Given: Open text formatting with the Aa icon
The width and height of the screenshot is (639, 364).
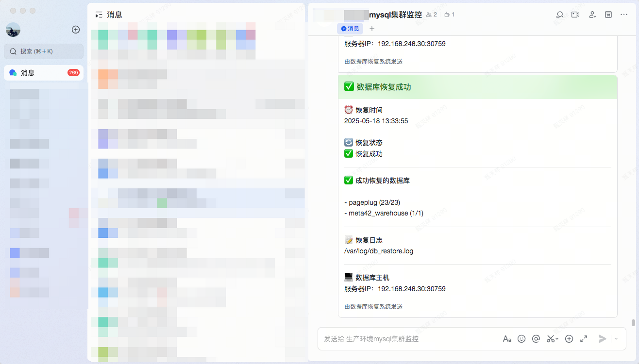Looking at the screenshot, I should coord(507,338).
